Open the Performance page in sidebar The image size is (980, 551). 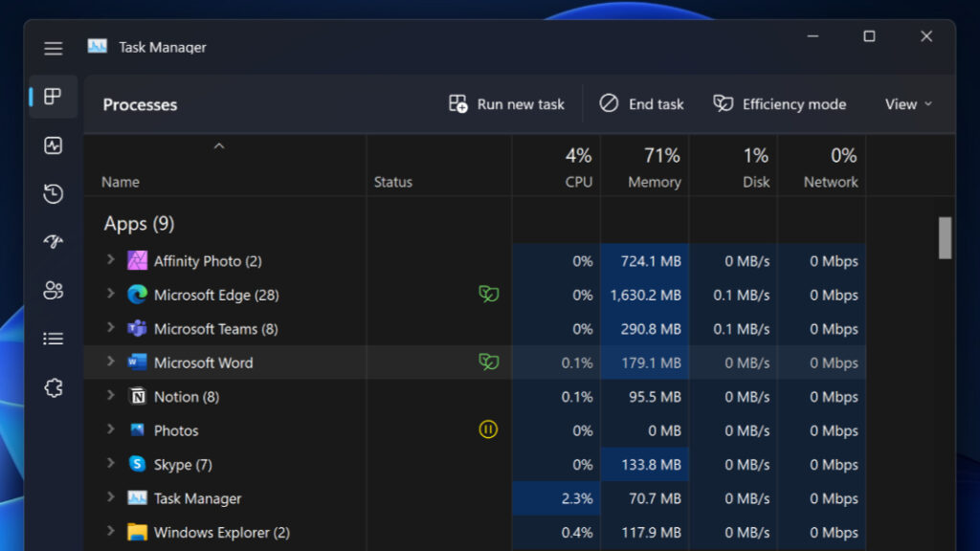(54, 145)
